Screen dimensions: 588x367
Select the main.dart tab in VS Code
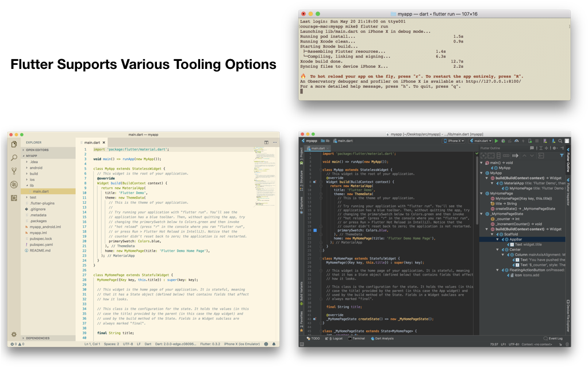pyautogui.click(x=92, y=142)
